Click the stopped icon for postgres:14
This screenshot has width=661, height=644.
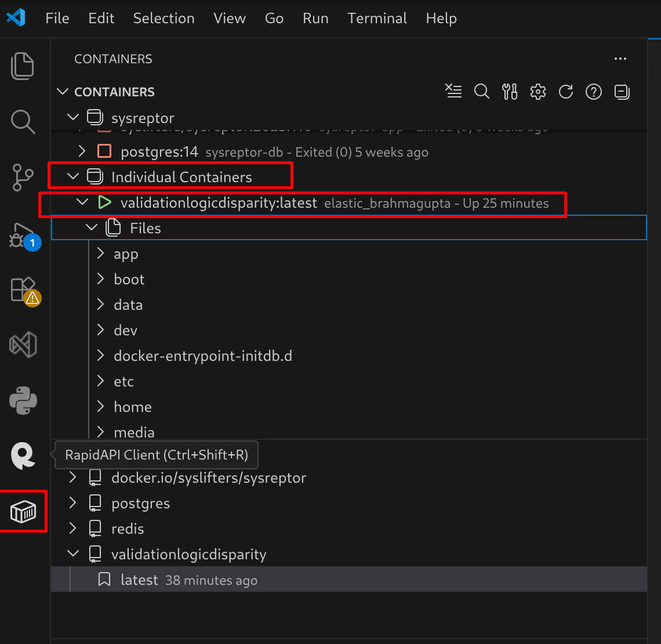pyautogui.click(x=104, y=151)
